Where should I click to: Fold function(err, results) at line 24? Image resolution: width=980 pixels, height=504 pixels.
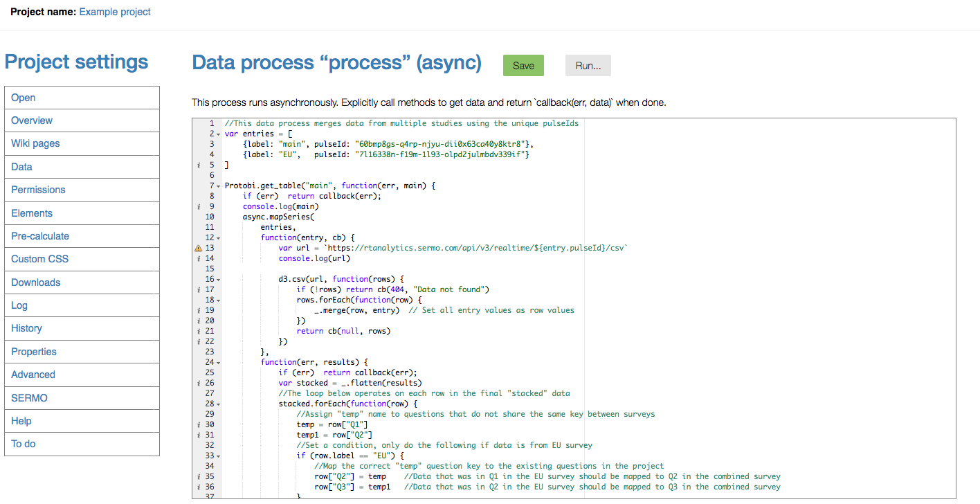pos(218,362)
